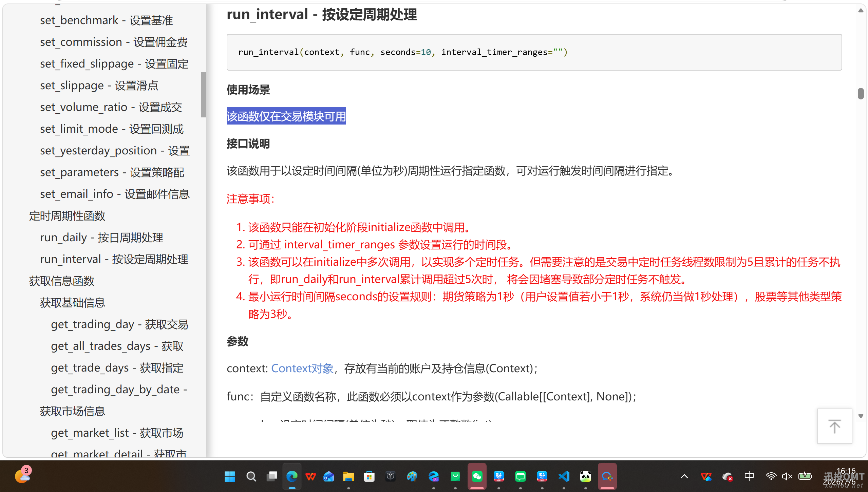
Task: Click the sidebar vertical scrollbar thumb
Action: coord(203,94)
